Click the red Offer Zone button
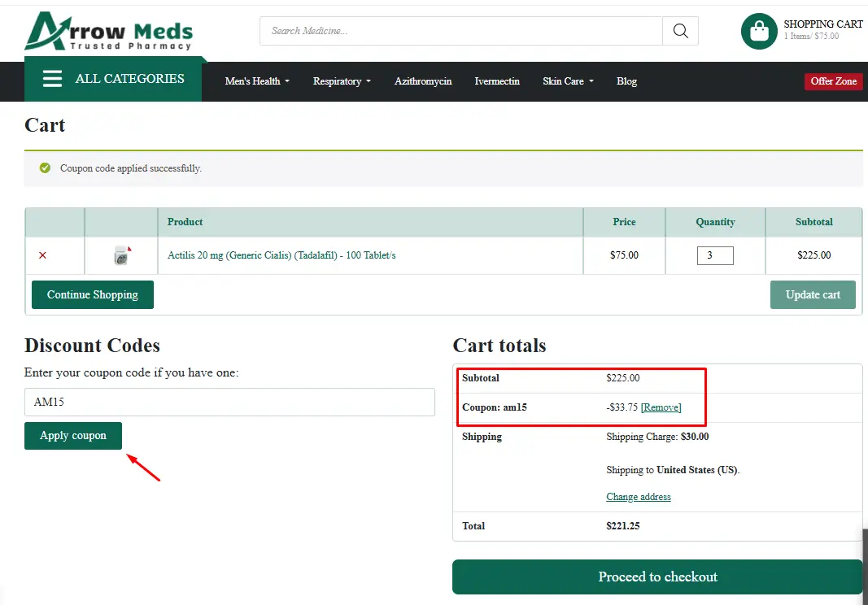The height and width of the screenshot is (605, 868). pos(833,81)
